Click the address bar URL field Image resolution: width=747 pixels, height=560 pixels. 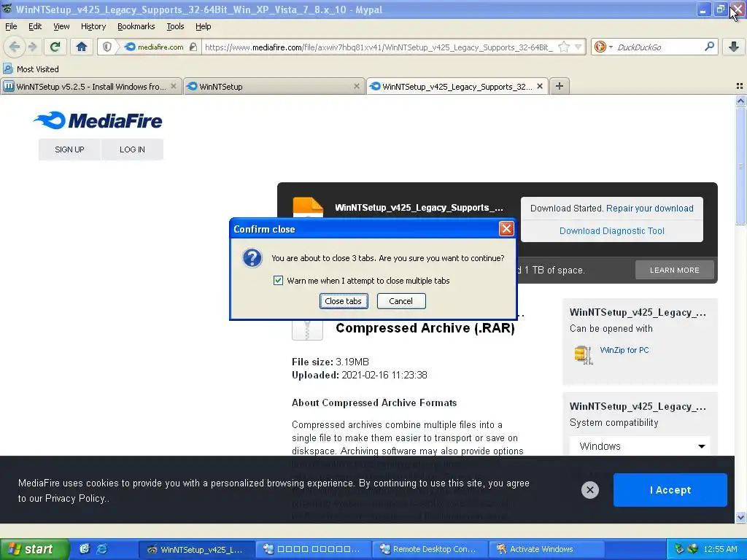tap(379, 47)
